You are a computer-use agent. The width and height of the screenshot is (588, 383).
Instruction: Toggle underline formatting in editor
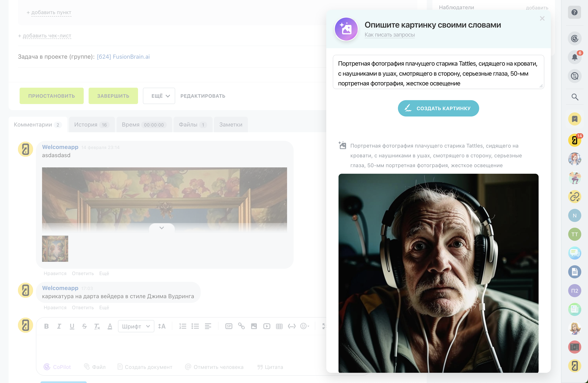coord(72,326)
